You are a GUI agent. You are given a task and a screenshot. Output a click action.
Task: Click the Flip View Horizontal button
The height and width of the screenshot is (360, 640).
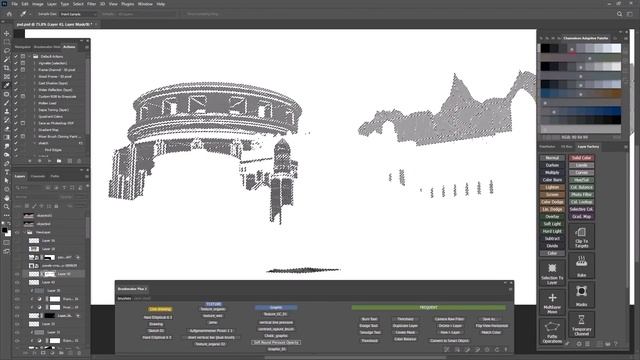coord(491,326)
